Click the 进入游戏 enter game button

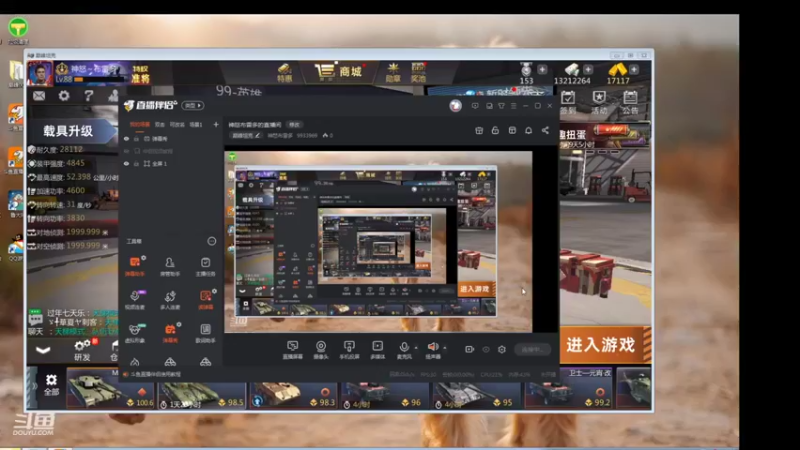tap(605, 345)
